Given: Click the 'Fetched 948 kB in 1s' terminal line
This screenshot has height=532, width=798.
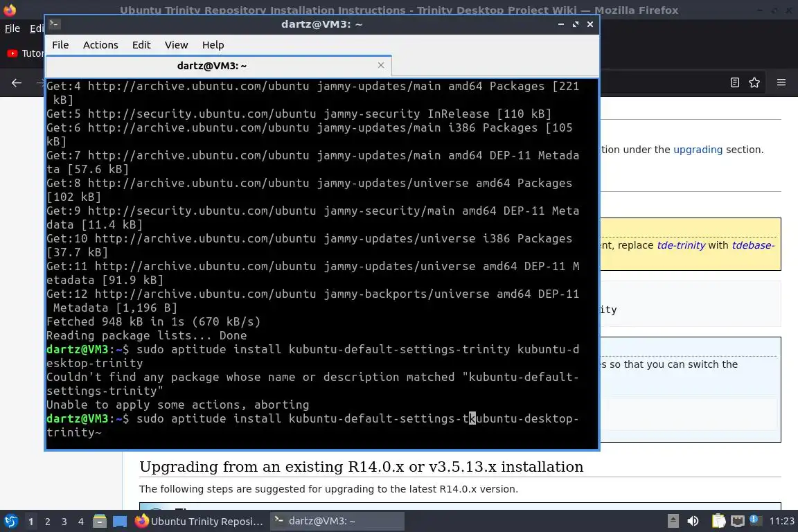Looking at the screenshot, I should pos(153,321).
